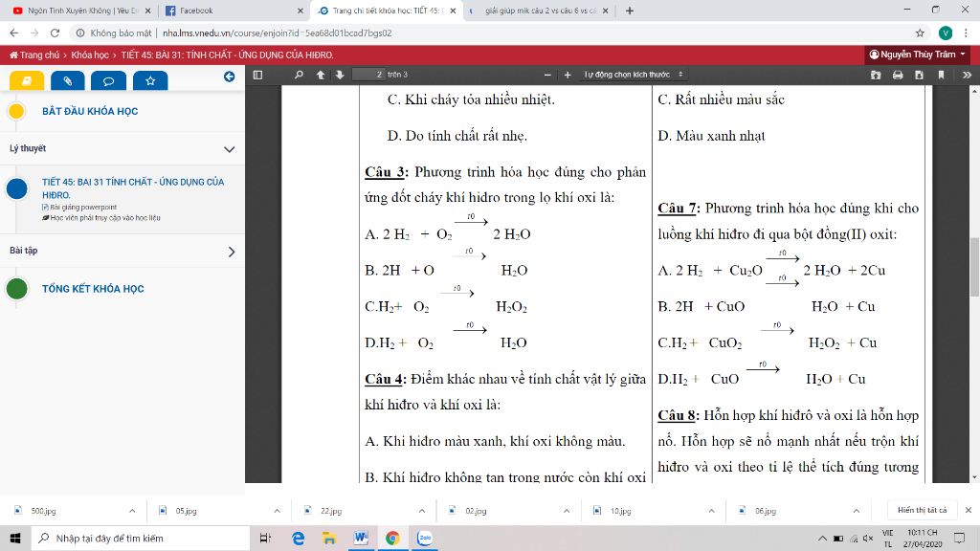
Task: Open the notification center icon
Action: [959, 538]
